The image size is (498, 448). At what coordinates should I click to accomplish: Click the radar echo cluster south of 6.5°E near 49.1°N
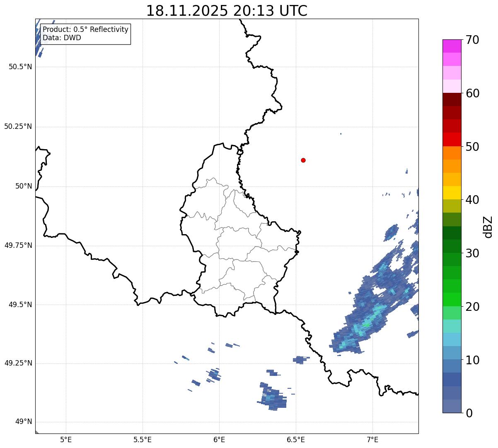pyautogui.click(x=272, y=397)
